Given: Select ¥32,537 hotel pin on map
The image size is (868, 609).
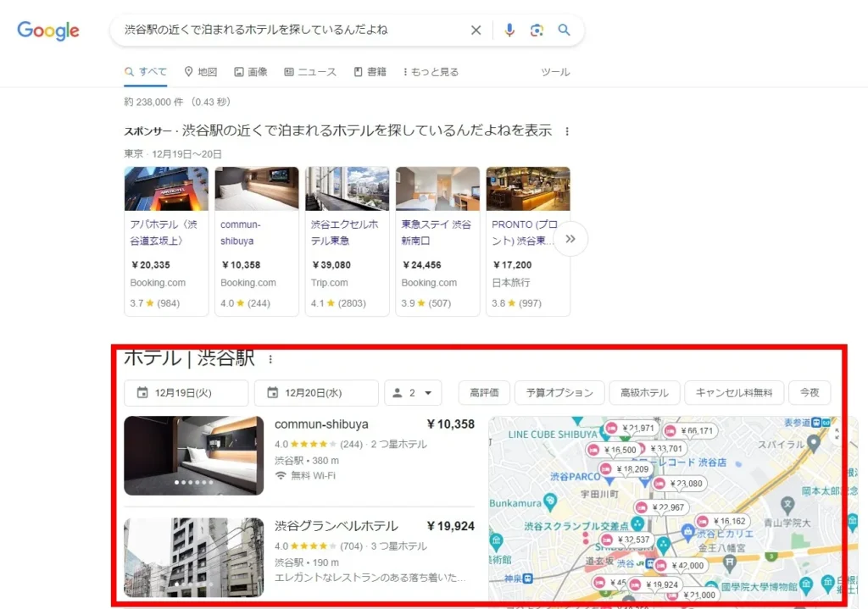Looking at the screenshot, I should click(626, 540).
